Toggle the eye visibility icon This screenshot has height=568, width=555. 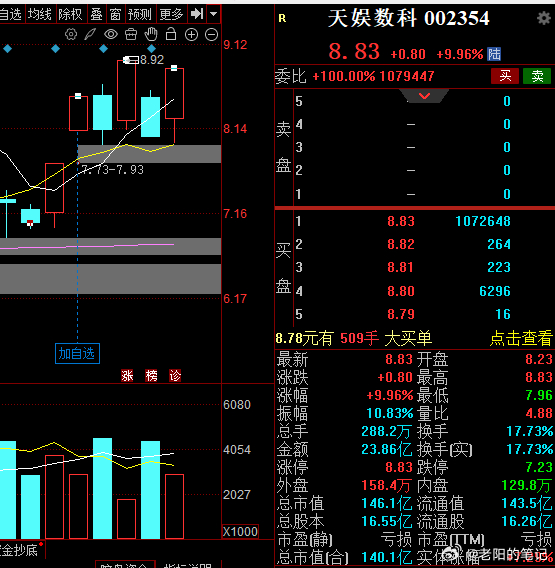click(x=111, y=34)
